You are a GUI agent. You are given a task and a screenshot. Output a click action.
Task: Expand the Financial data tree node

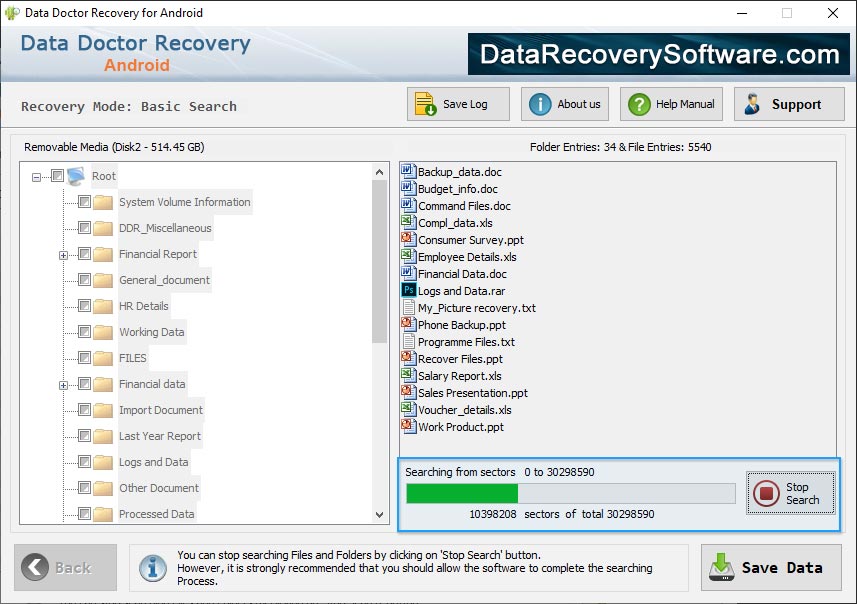click(62, 384)
